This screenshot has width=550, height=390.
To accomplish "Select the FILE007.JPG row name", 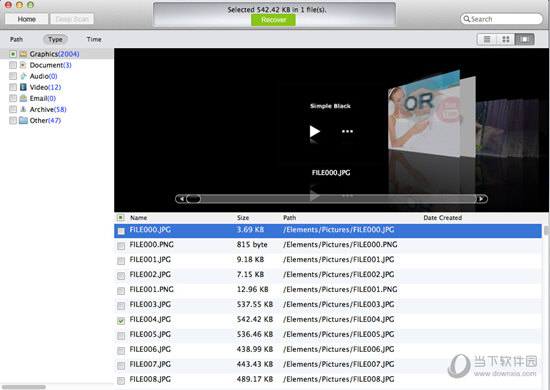I will click(x=150, y=364).
